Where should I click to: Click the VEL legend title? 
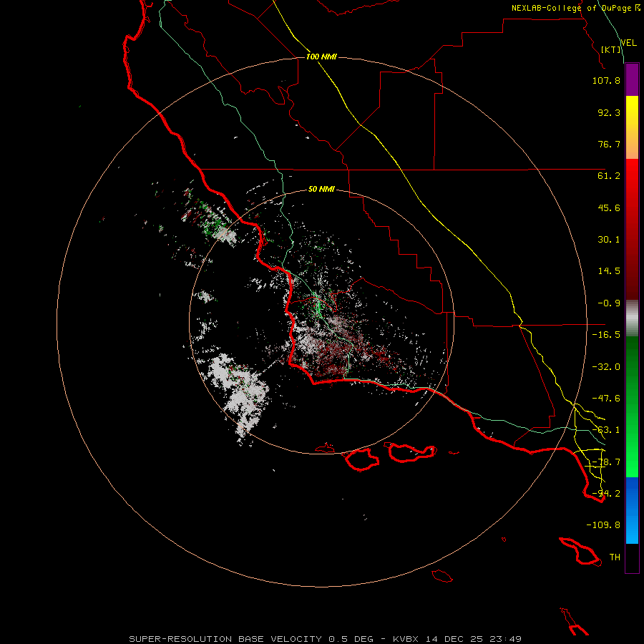pos(628,43)
